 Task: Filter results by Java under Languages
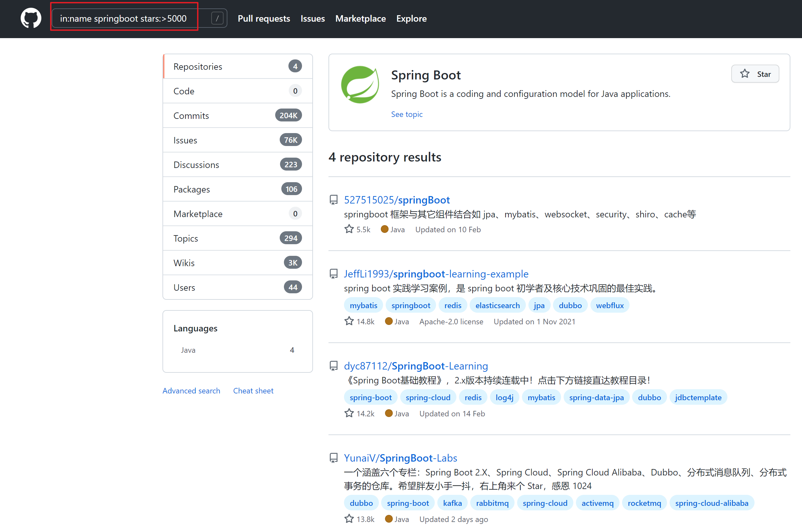coord(188,350)
